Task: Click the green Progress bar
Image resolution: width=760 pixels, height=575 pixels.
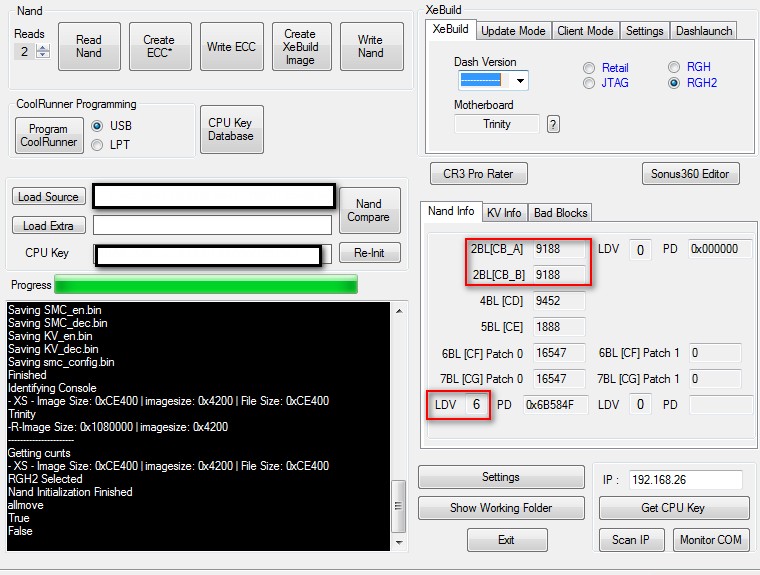Action: tap(206, 284)
